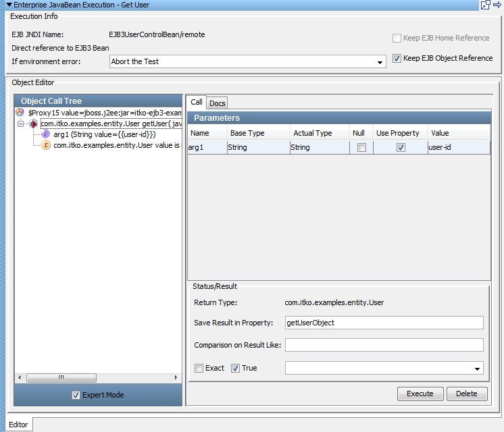Screen dimensions: 504x432
Task: Untick Use Property for arg1
Action: [401, 147]
